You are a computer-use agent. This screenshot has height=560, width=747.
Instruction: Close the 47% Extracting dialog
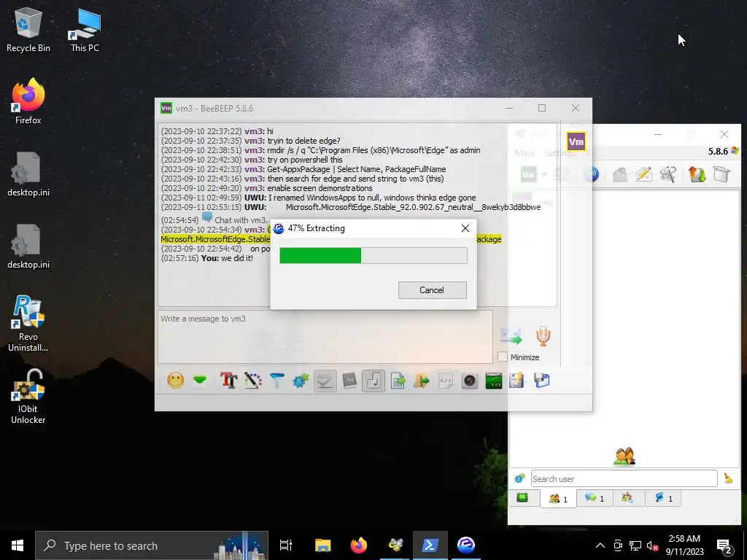(465, 228)
